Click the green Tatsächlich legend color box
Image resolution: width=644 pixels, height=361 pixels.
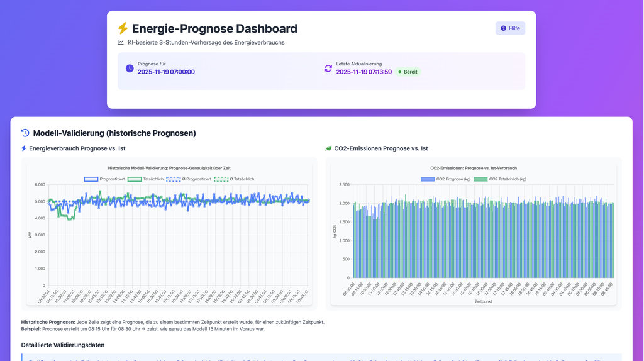pyautogui.click(x=135, y=179)
